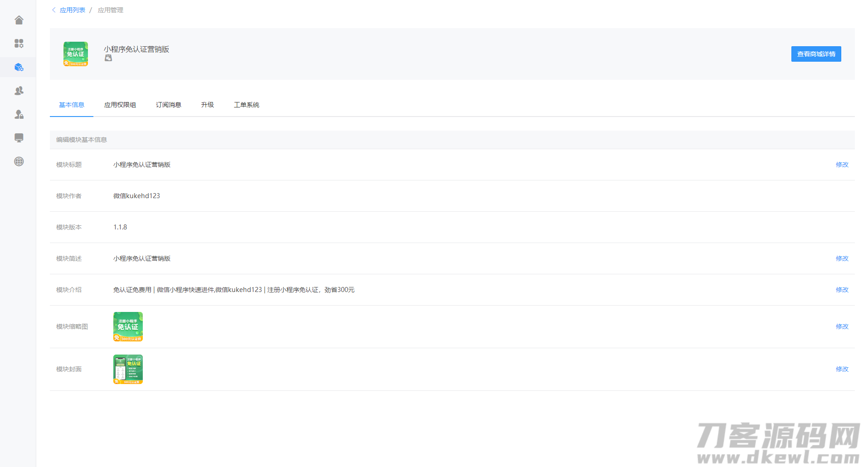The image size is (868, 467).
Task: Click the 模块封面 cover image
Action: (128, 369)
